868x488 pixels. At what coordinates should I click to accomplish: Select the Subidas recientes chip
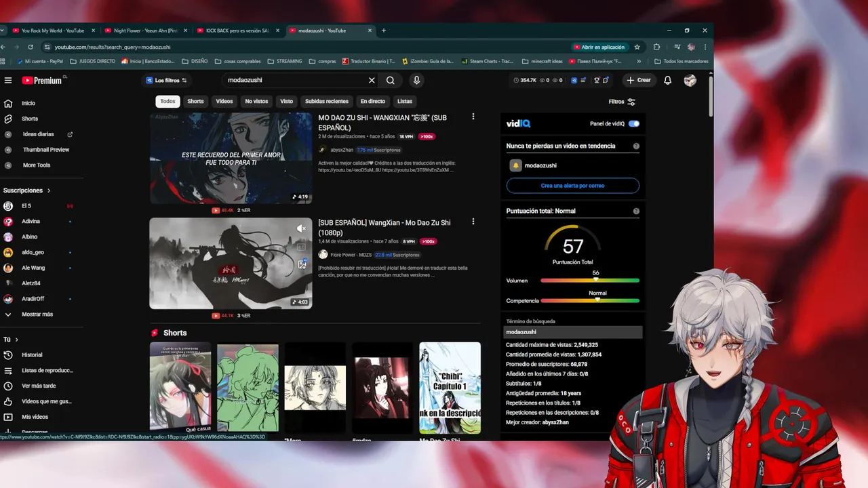pyautogui.click(x=327, y=101)
